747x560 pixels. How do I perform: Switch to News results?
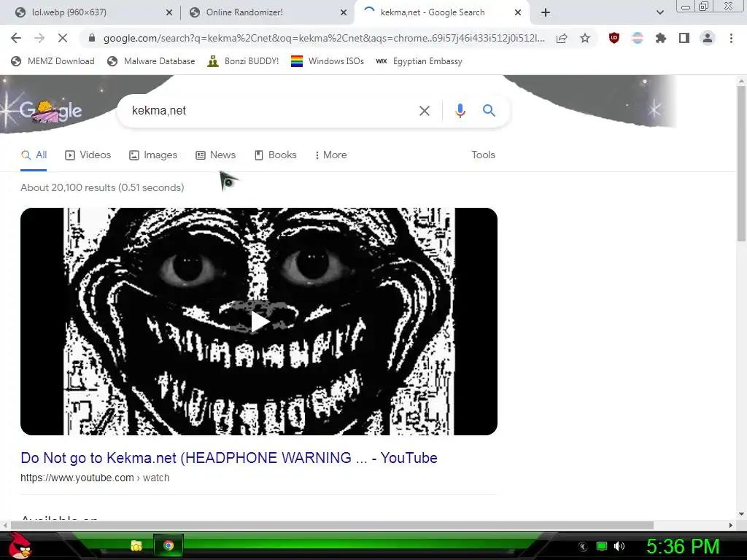click(216, 155)
